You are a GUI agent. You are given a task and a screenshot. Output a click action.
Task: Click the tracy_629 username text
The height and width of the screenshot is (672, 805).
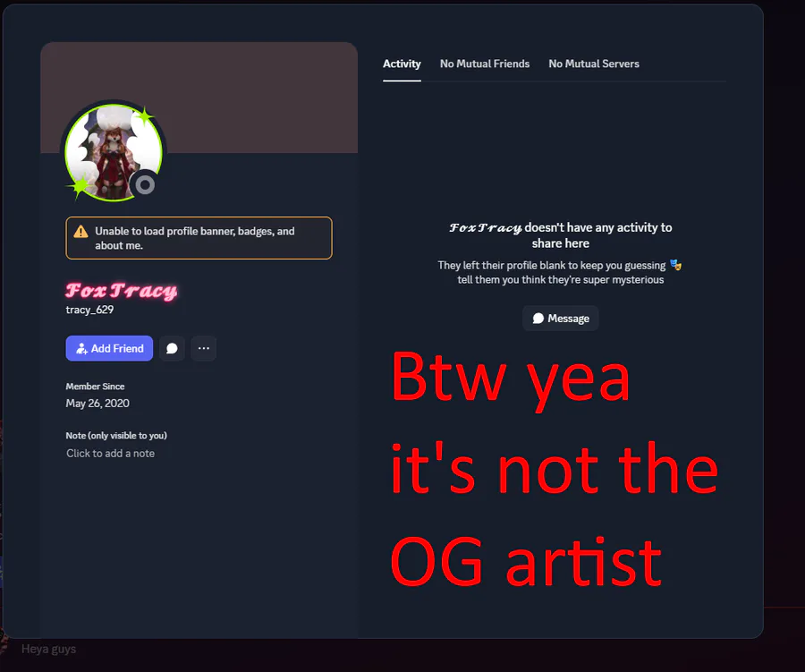tap(89, 310)
